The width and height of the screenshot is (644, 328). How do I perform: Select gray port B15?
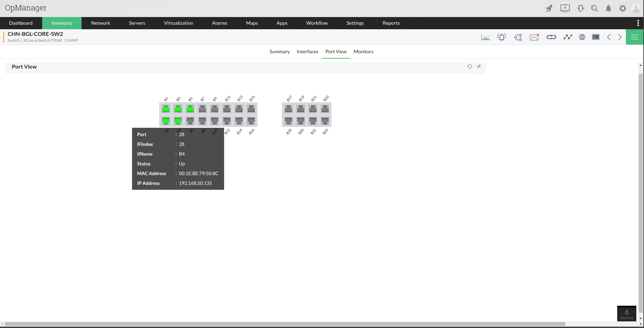(x=251, y=109)
